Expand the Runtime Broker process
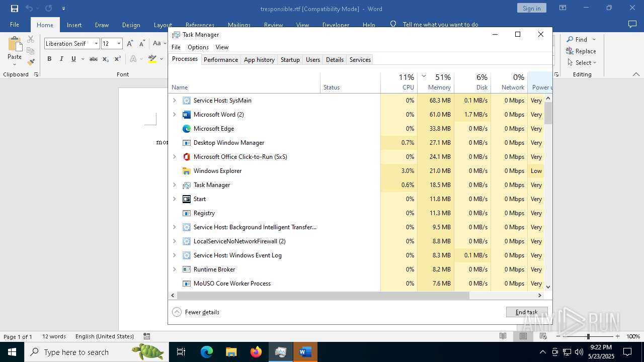This screenshot has width=644, height=362. tap(175, 269)
